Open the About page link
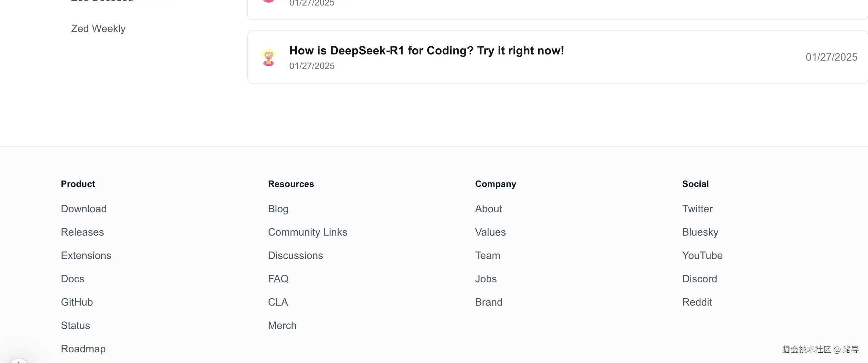The image size is (868, 363). click(x=488, y=209)
